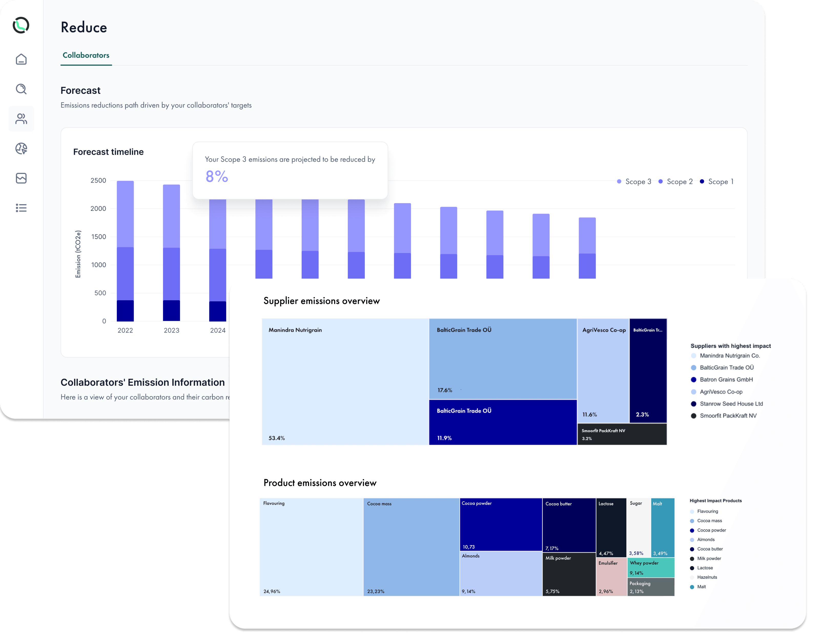820x644 pixels.
Task: Open the list sidebar icon
Action: (21, 208)
